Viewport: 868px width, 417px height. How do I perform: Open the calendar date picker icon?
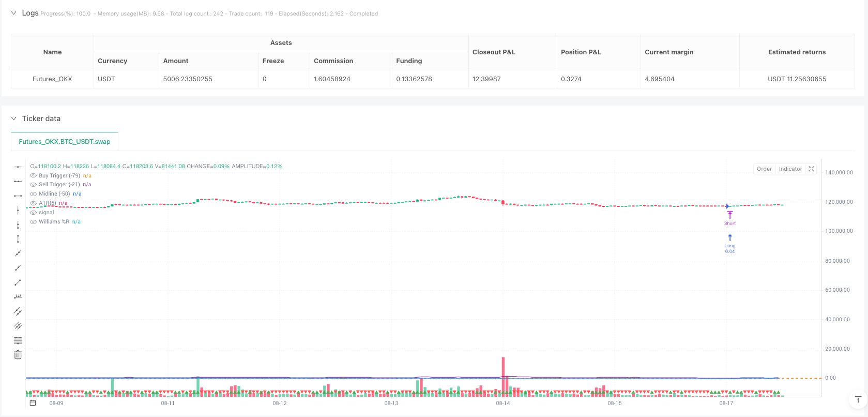(33, 403)
